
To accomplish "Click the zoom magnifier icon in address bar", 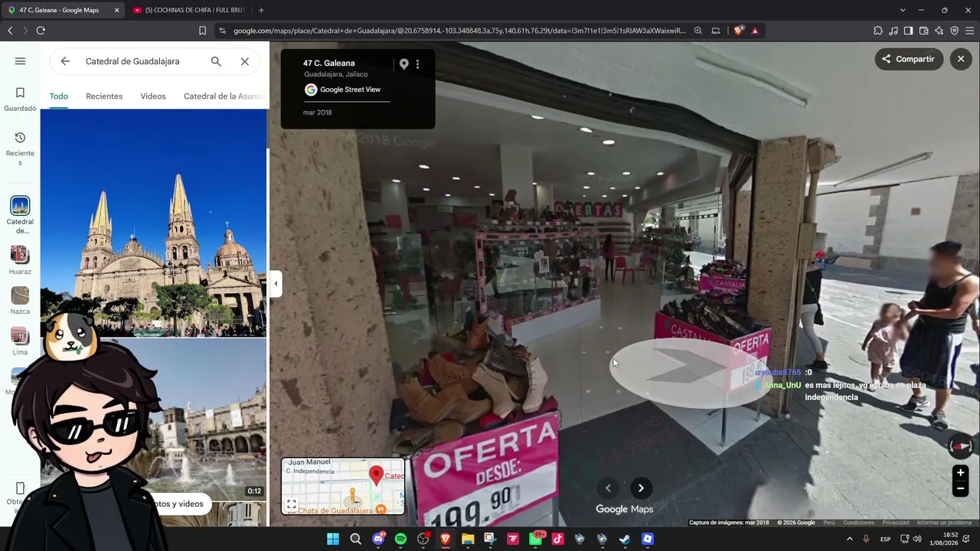I will coord(698,31).
